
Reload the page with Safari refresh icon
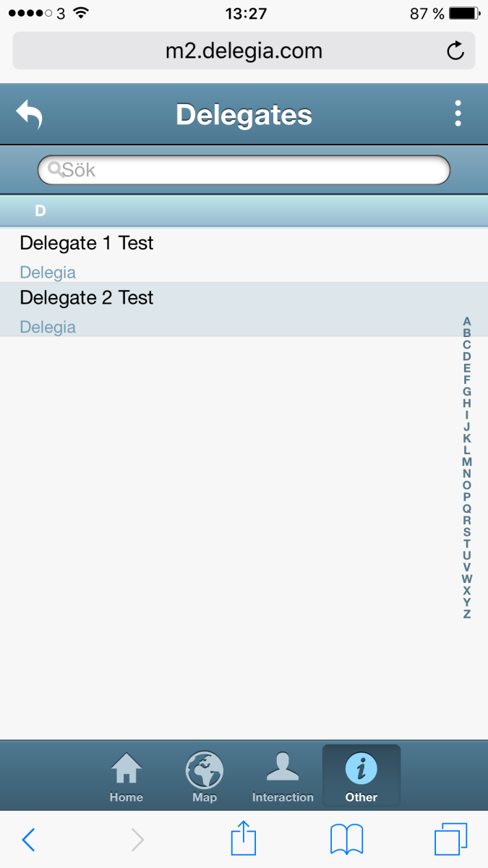pos(455,51)
